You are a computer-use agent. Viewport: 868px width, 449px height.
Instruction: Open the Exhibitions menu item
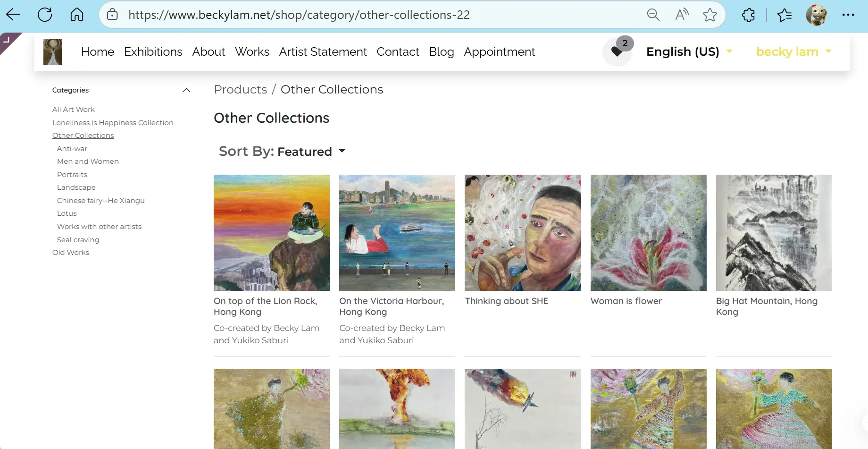point(153,51)
